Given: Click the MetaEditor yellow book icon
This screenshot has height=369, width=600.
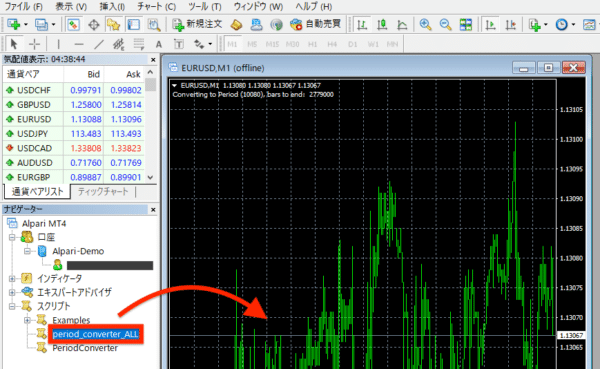Looking at the screenshot, I should [236, 24].
